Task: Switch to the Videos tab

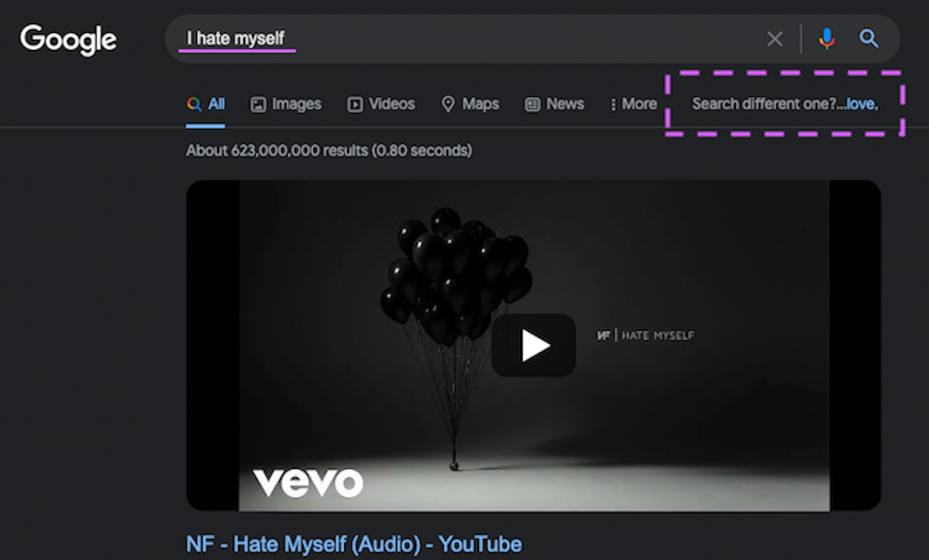Action: [x=381, y=104]
